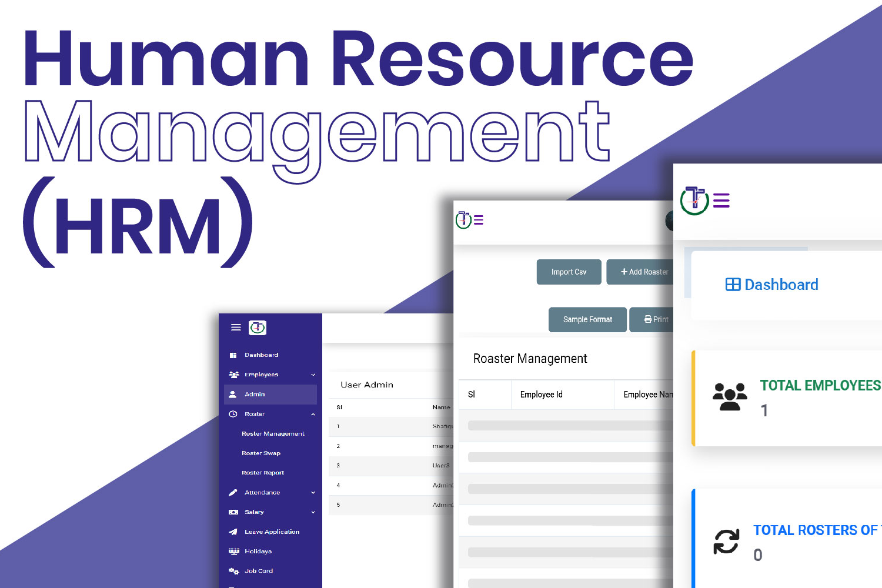Click the Dashboard link in right panel
This screenshot has width=882, height=588.
click(x=772, y=285)
